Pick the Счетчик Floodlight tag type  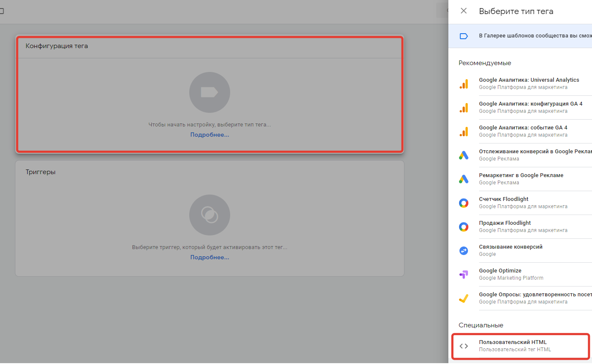525,203
